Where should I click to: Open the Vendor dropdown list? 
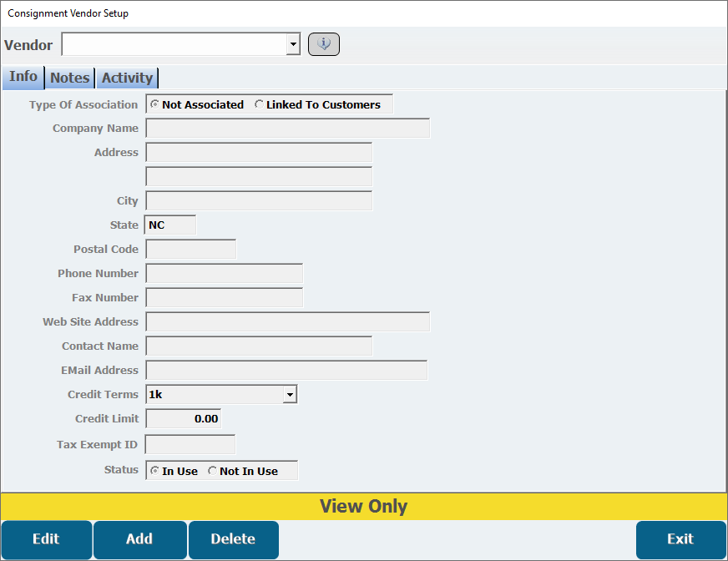click(292, 44)
